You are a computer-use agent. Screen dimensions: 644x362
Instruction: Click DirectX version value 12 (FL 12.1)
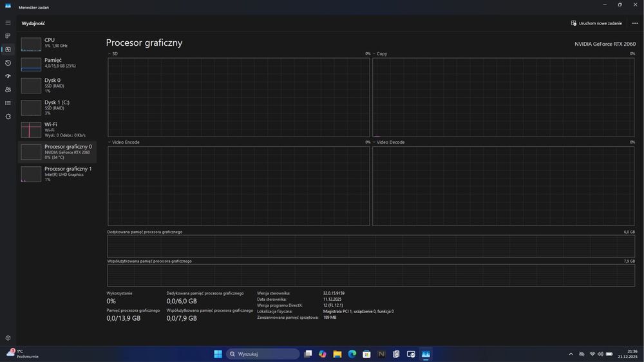[333, 305]
